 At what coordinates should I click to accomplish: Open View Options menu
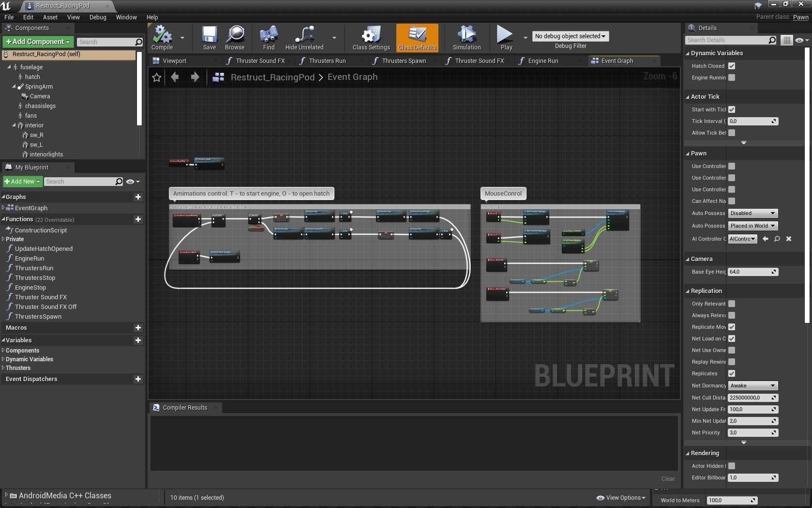621,498
